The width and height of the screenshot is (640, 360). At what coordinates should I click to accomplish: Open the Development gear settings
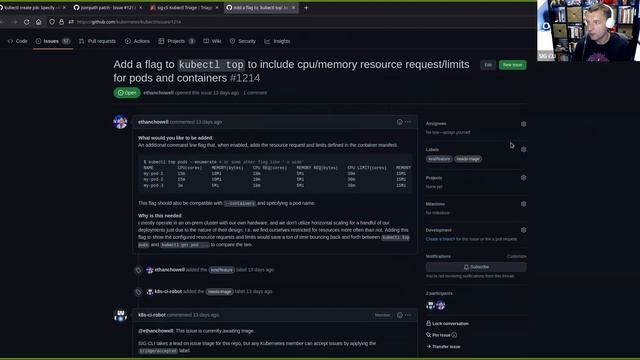click(x=523, y=230)
